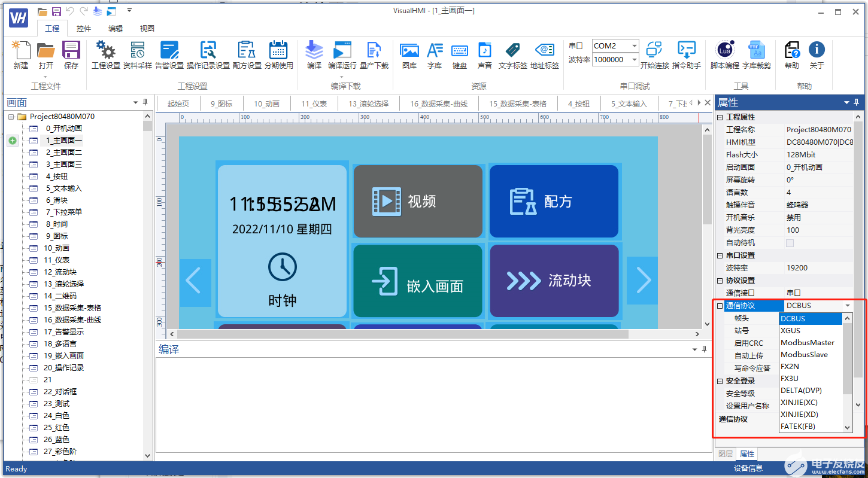868x478 pixels.
Task: Open 操作记录设置 operation log settings
Action: (x=208, y=55)
